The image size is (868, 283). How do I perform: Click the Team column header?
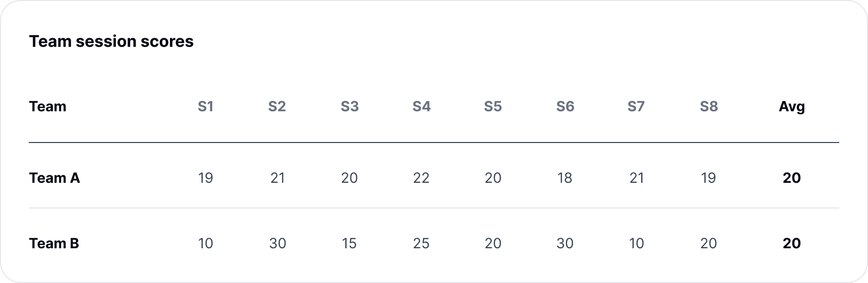click(47, 106)
